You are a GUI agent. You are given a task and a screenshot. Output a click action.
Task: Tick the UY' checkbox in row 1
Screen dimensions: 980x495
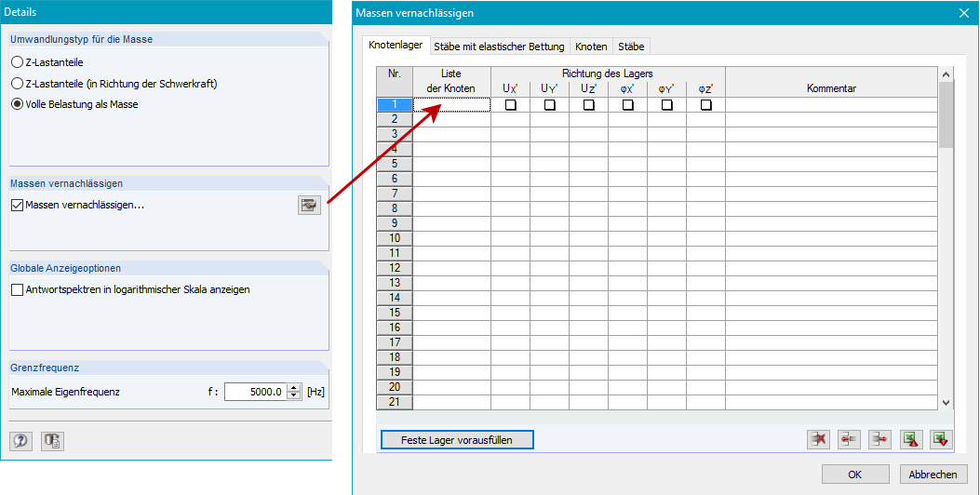549,105
